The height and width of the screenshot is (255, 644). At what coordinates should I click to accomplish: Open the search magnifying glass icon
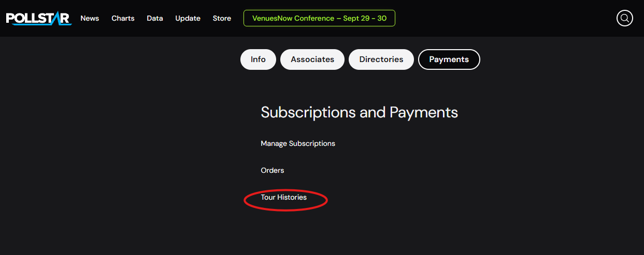625,18
